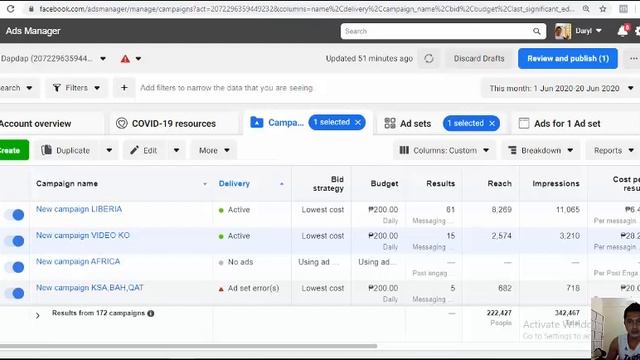This screenshot has height=360, width=640.
Task: Click Review and publish (1) button
Action: [x=568, y=59]
